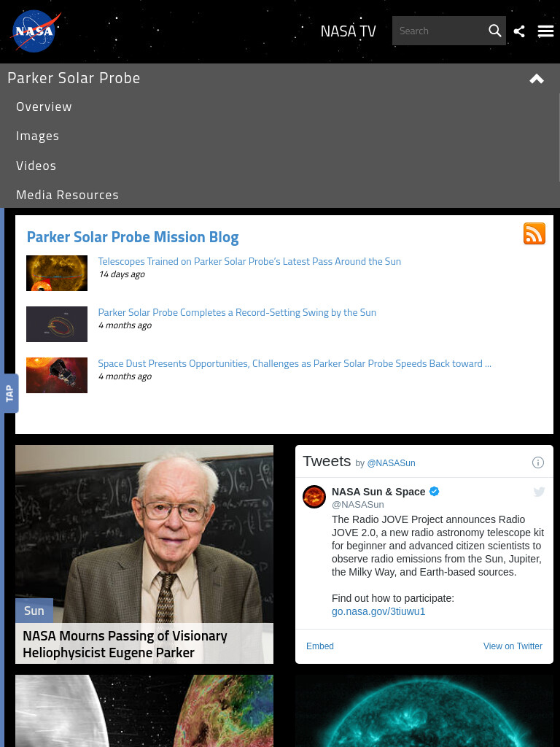
Task: Click the View on Twitter link
Action: [513, 646]
